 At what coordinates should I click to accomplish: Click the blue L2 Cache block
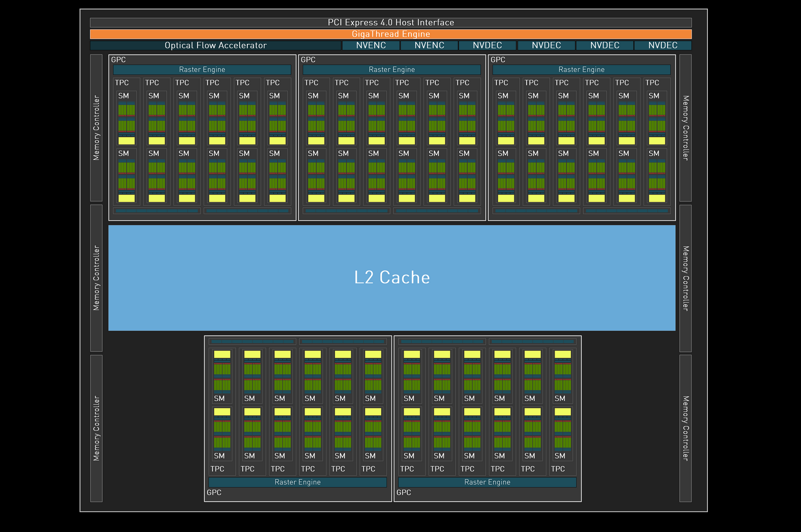tap(392, 278)
